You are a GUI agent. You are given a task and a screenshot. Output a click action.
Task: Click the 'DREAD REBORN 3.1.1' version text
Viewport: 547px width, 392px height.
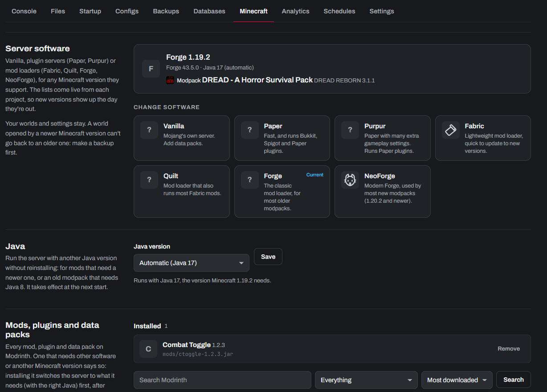[x=345, y=81]
